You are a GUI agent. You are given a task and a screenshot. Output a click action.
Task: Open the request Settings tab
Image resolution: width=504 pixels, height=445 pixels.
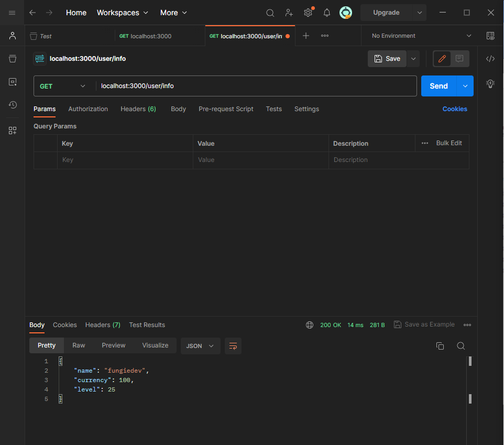pos(306,109)
